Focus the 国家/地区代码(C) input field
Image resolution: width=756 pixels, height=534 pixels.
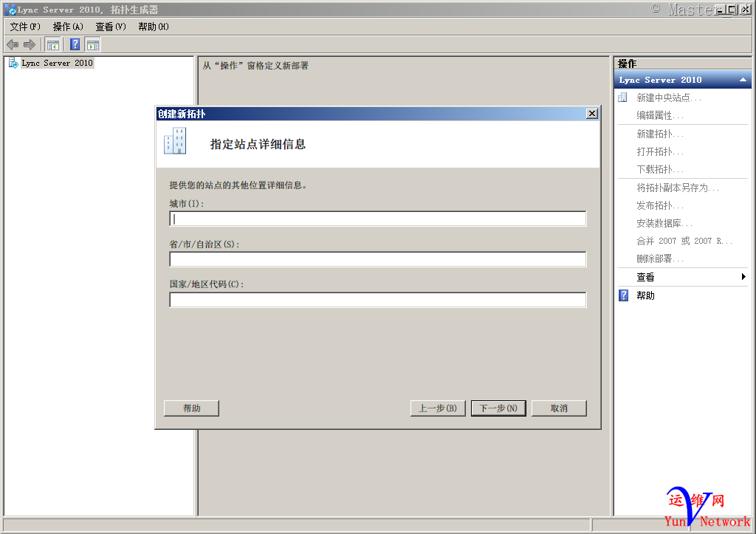pos(377,300)
